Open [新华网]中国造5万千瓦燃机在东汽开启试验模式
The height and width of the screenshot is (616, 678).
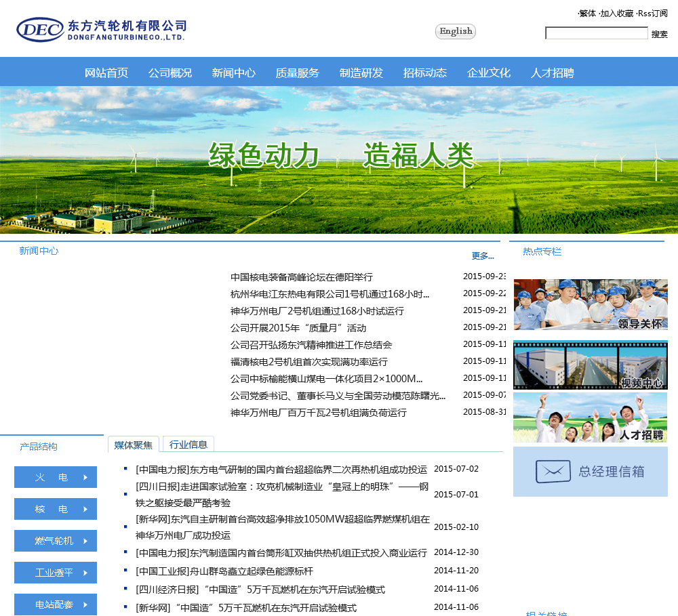pos(246,608)
